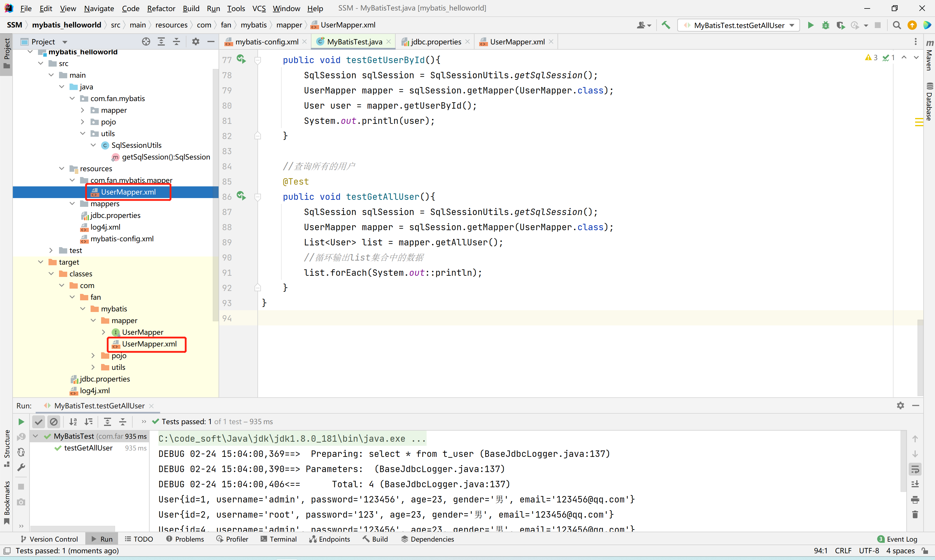
Task: Toggle Show Passed tests checkmark button
Action: [x=39, y=422]
